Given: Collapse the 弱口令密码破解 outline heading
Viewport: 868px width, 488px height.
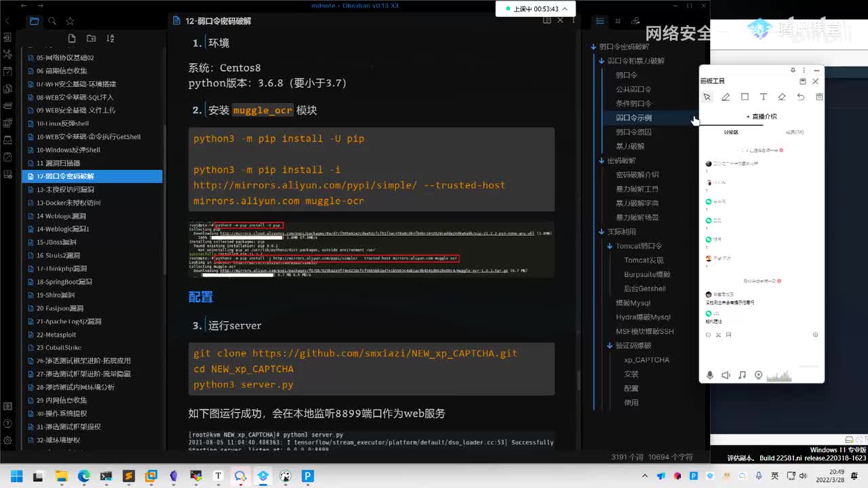Looking at the screenshot, I should click(x=593, y=47).
